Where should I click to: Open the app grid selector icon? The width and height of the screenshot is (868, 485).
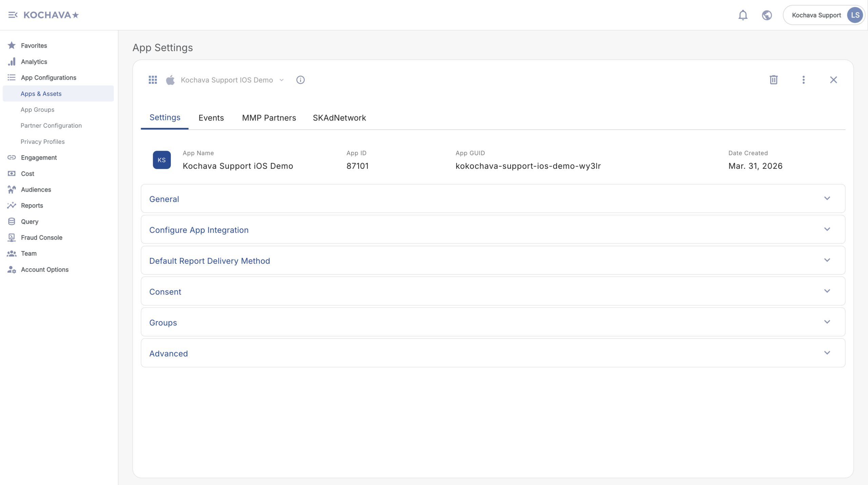pos(153,80)
